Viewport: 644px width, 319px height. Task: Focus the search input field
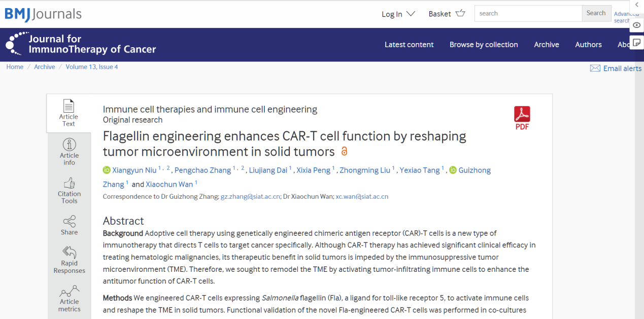(528, 13)
